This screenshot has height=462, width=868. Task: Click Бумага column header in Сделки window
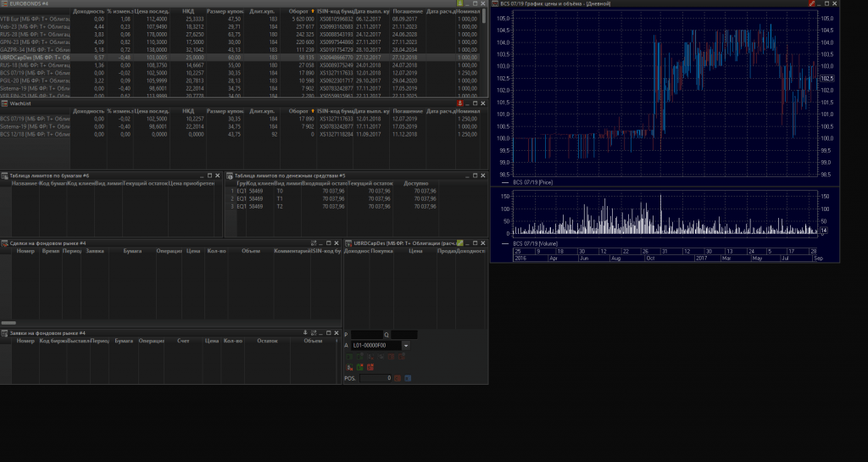coord(132,251)
